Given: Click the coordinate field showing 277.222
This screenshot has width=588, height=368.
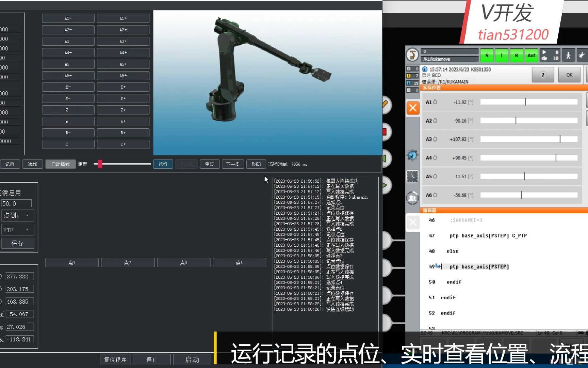Looking at the screenshot, I should click(x=19, y=276).
